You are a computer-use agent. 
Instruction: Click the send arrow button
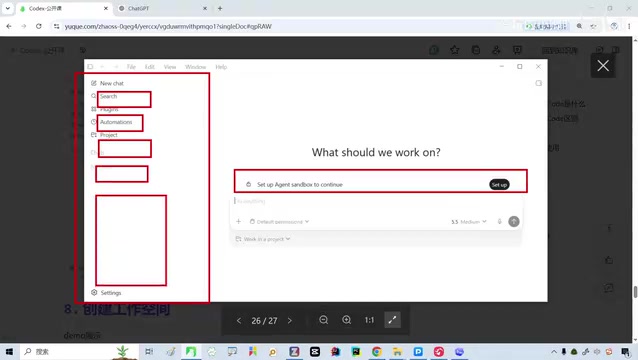tap(514, 221)
